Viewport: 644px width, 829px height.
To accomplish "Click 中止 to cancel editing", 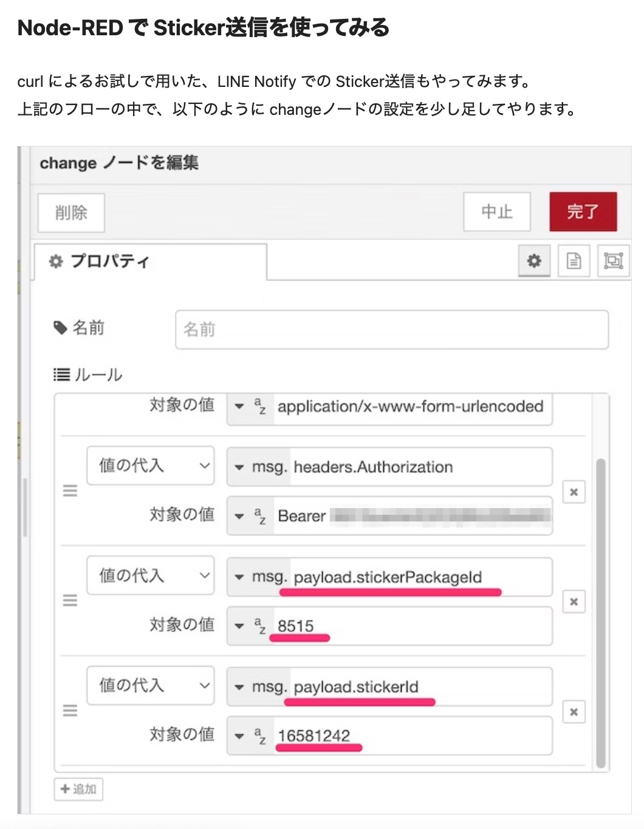I will [496, 212].
